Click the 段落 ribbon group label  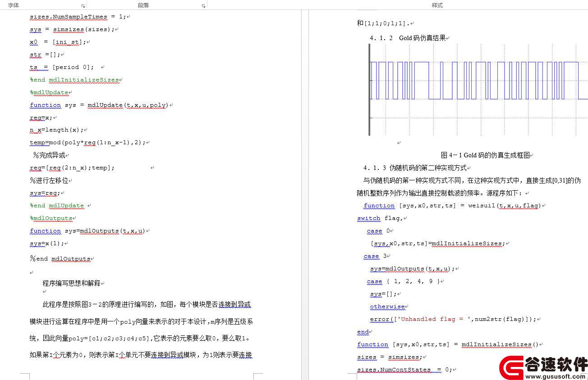pyautogui.click(x=143, y=5)
